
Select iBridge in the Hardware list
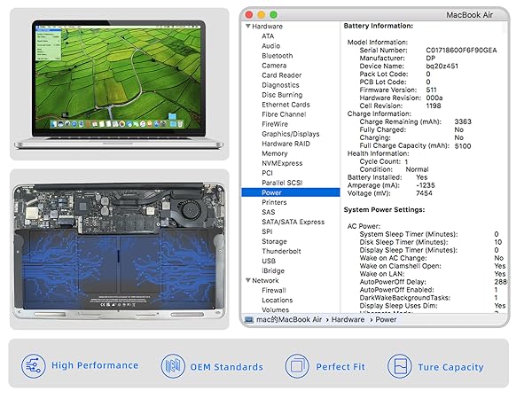coord(273,270)
